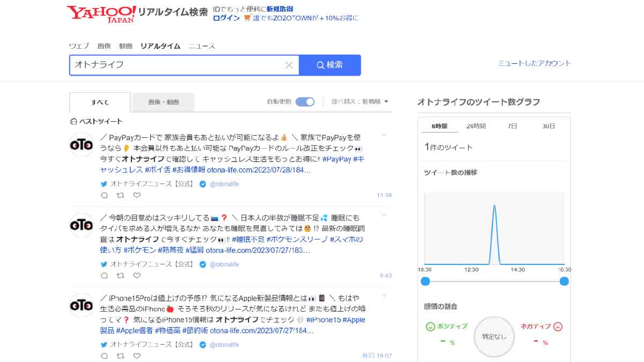Image resolution: width=644 pixels, height=362 pixels.
Task: Click @otonalife handle on the 睡眠不足 tweet
Action: [x=224, y=264]
